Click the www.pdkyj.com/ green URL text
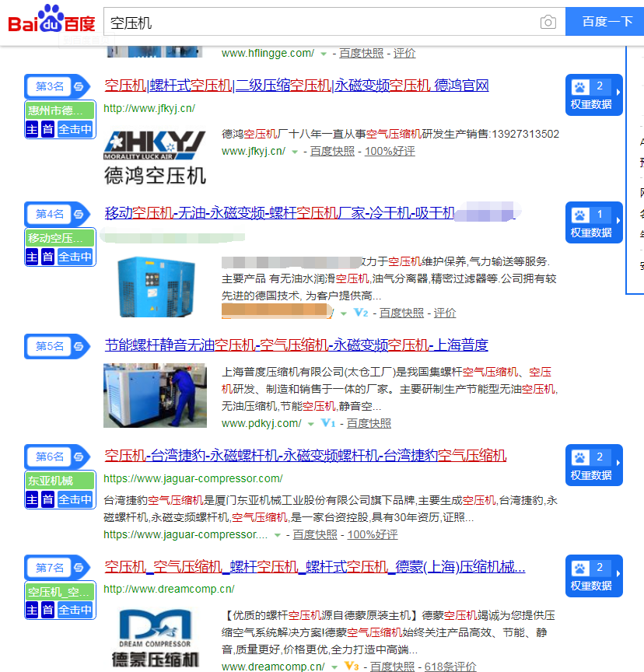This screenshot has height=672, width=644. 261,423
